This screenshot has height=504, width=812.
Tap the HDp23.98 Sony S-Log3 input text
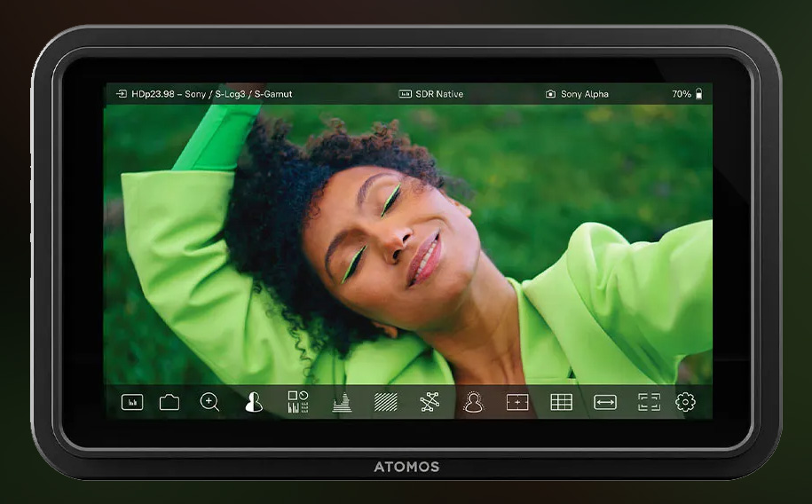point(212,94)
